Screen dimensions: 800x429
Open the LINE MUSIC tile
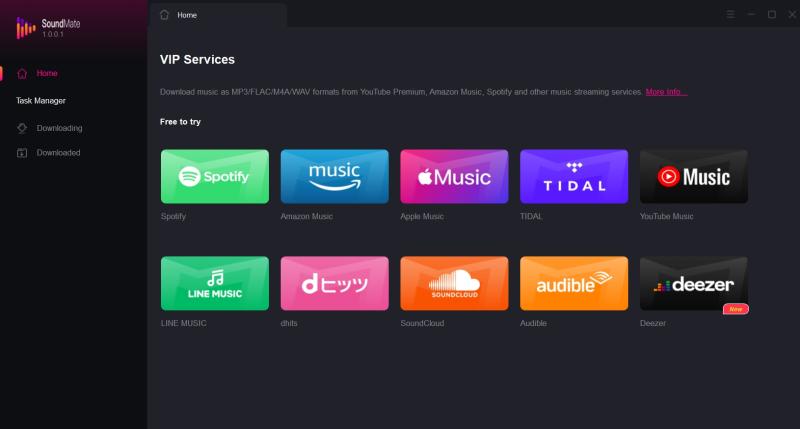(x=214, y=284)
